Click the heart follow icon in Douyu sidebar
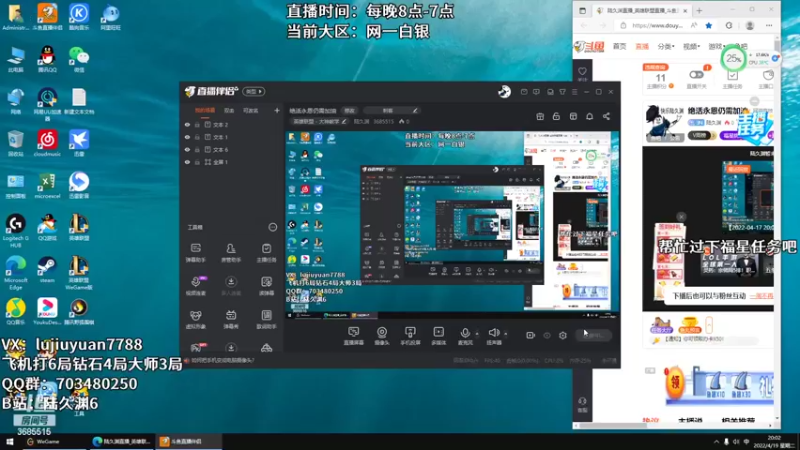The width and height of the screenshot is (800, 450). pyautogui.click(x=582, y=71)
